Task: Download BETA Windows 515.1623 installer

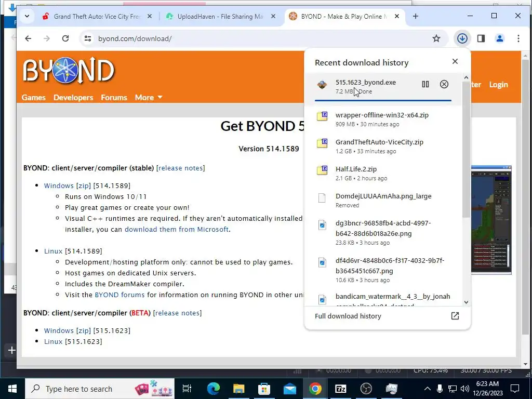Action: pyautogui.click(x=59, y=330)
